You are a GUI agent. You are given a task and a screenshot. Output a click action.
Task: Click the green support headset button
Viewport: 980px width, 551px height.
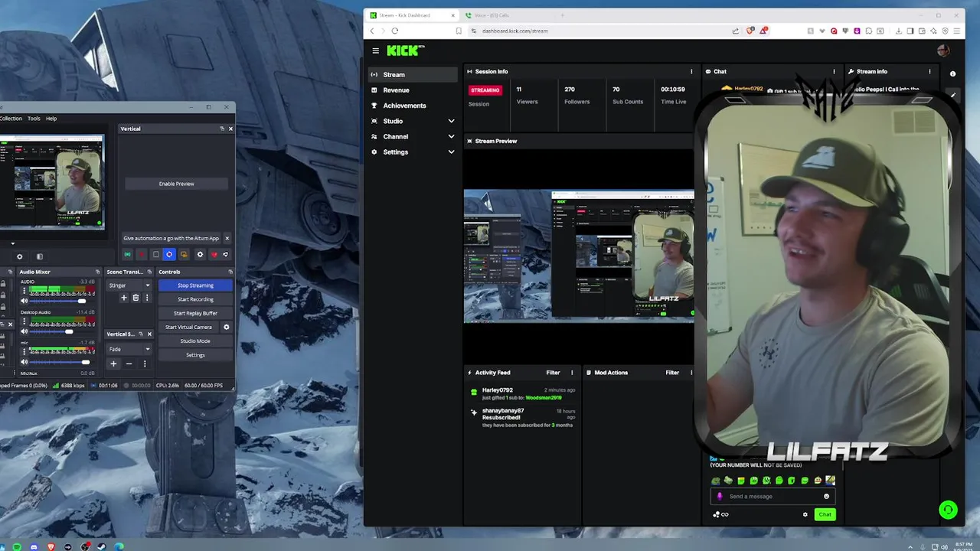click(x=948, y=510)
